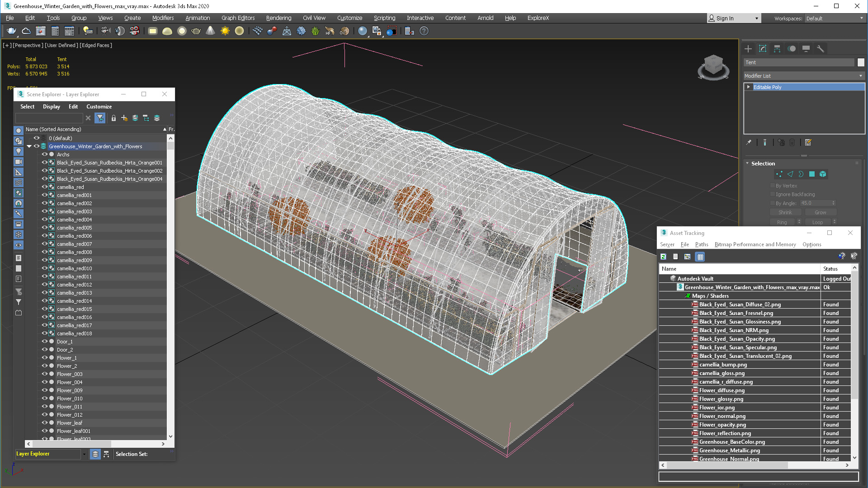Toggle Display Cameras filter in Scene Explorer sidebar
Screen dimensions: 868x488
pos(18,161)
